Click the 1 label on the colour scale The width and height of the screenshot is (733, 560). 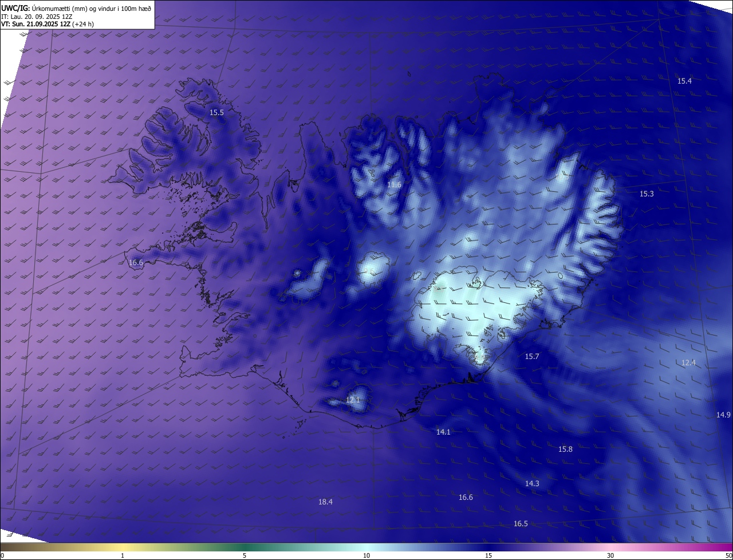tap(123, 556)
